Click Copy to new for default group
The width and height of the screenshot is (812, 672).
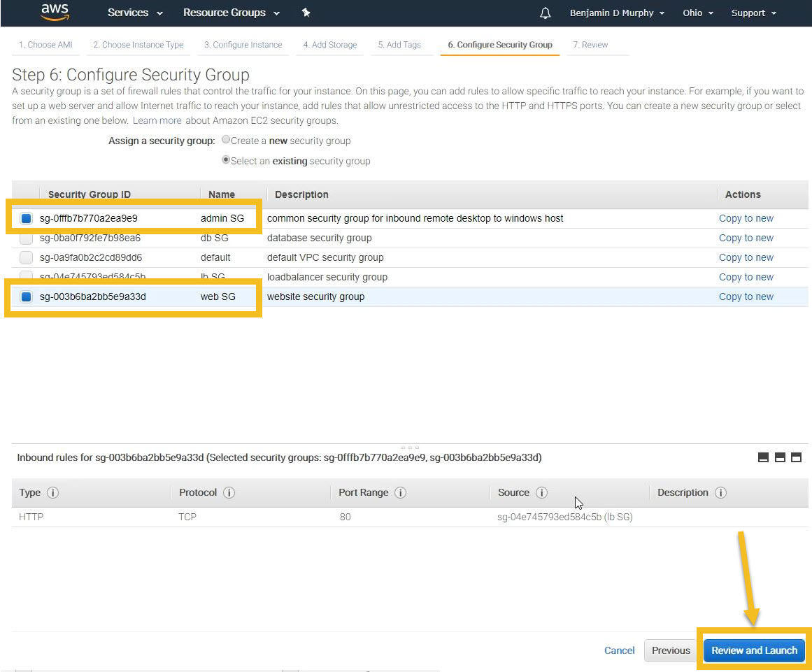pos(746,258)
